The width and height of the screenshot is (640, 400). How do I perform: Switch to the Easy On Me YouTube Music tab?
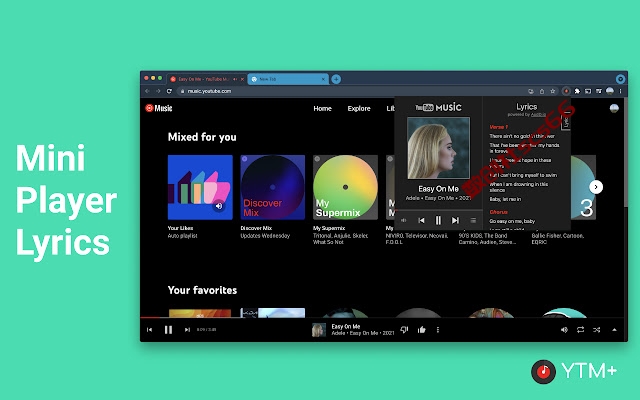tap(206, 79)
